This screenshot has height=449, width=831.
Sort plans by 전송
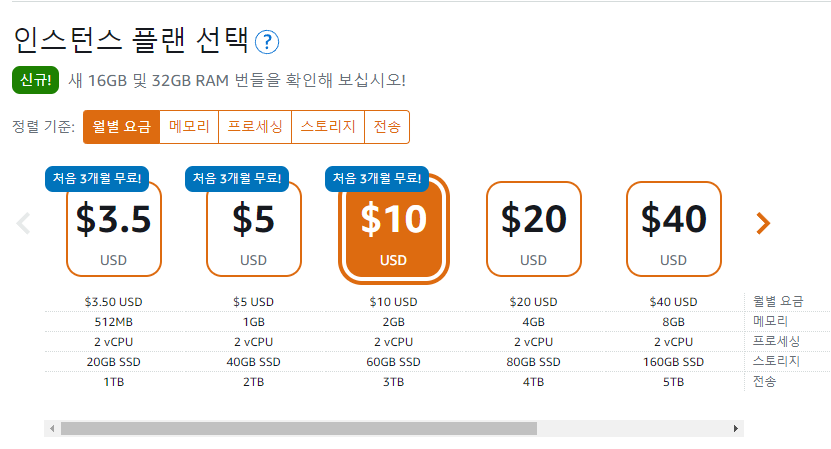(387, 127)
